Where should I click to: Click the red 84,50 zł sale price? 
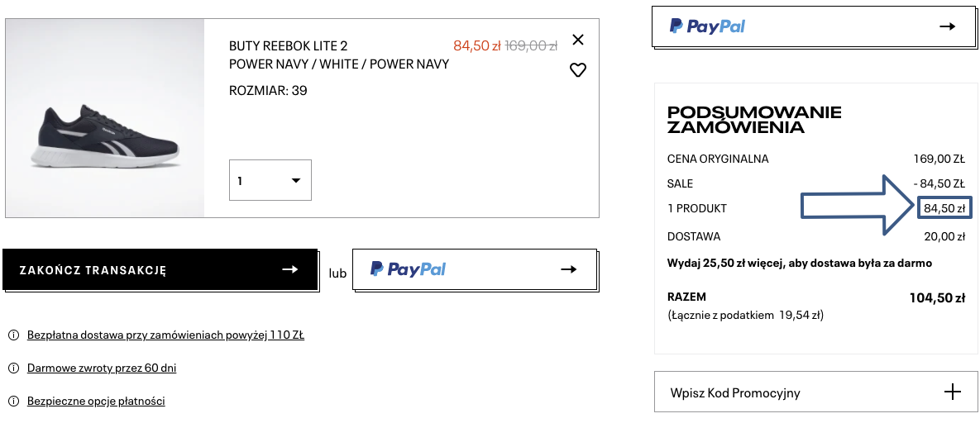pos(477,45)
